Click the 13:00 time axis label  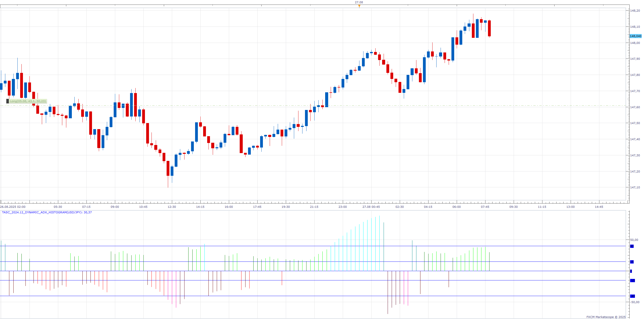tap(571, 207)
